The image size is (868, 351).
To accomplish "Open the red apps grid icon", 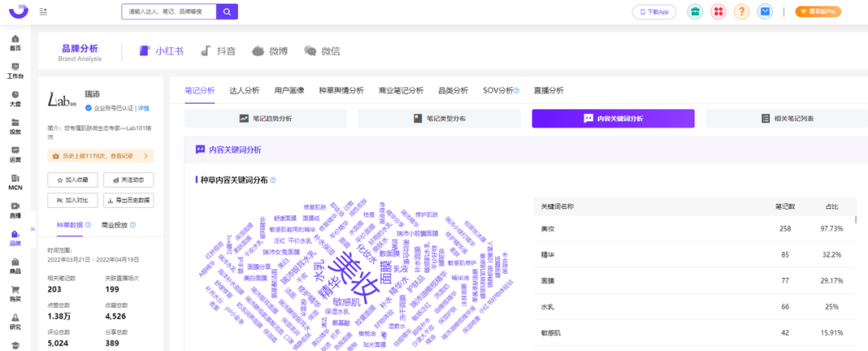I will [x=719, y=11].
